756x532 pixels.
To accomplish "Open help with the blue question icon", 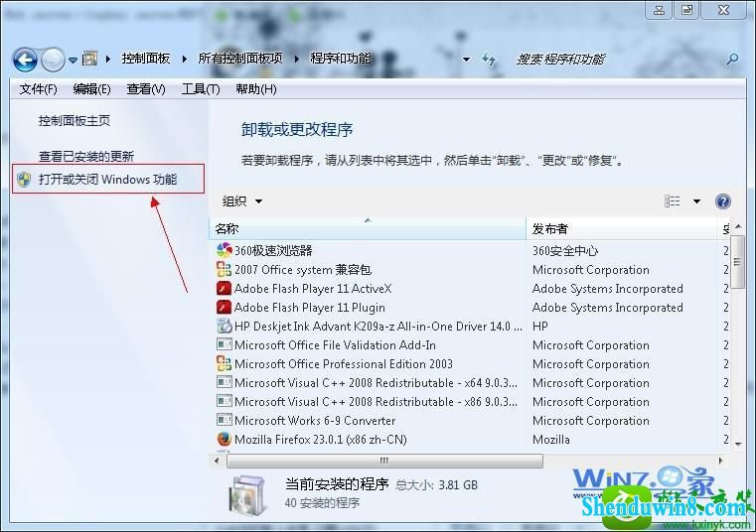I will click(723, 200).
